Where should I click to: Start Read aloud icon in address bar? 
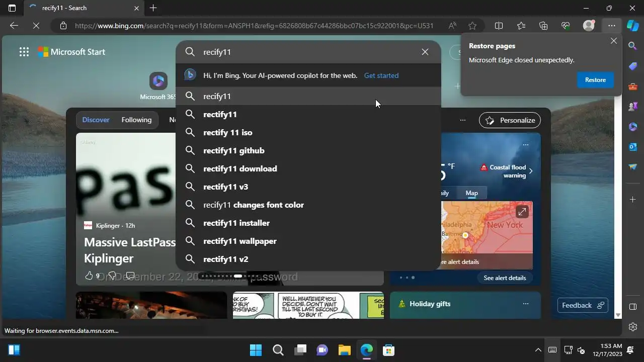click(x=452, y=26)
